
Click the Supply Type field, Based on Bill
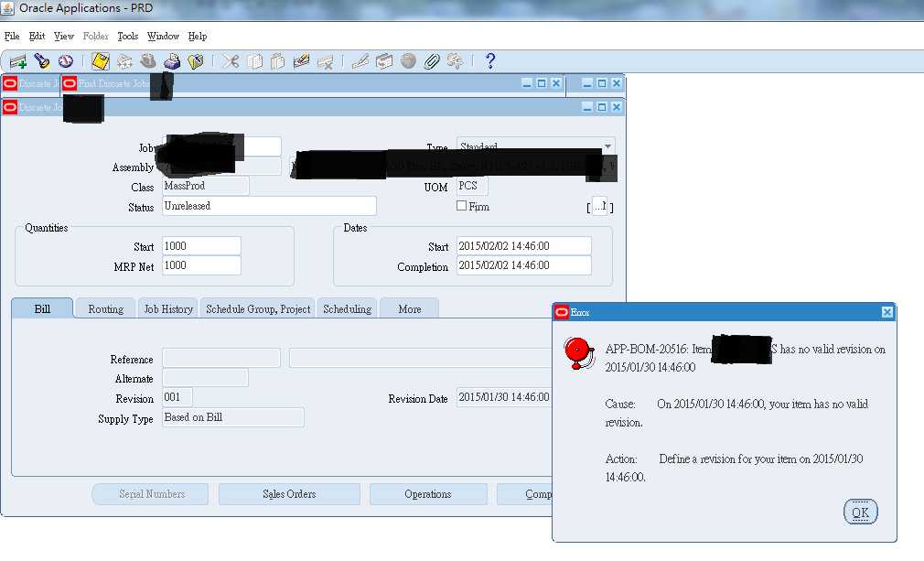[232, 417]
